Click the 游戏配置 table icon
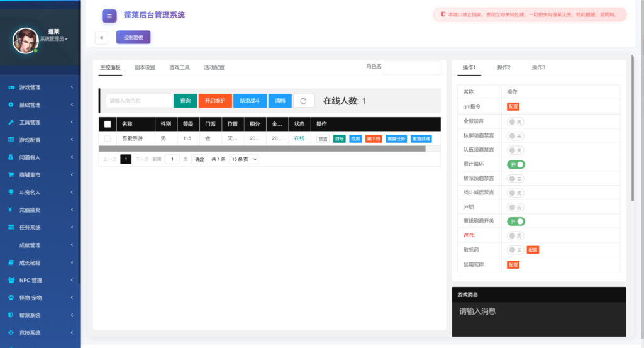644x348 pixels. 11,140
